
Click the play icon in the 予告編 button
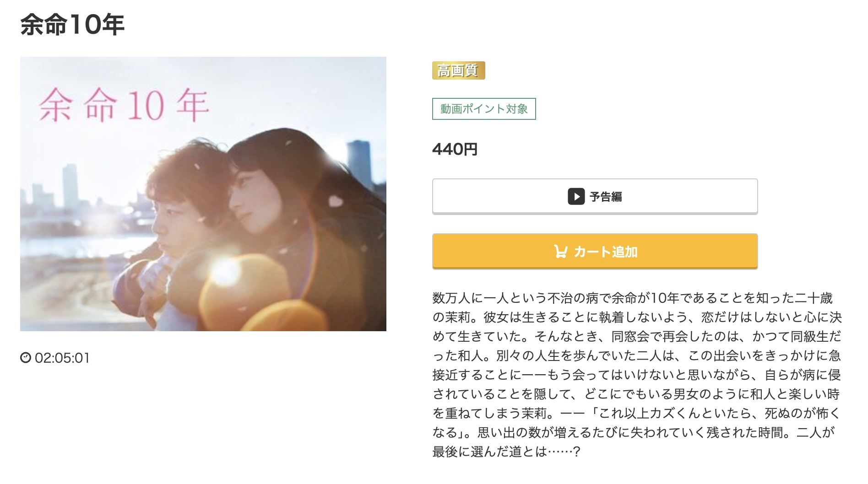tap(576, 197)
